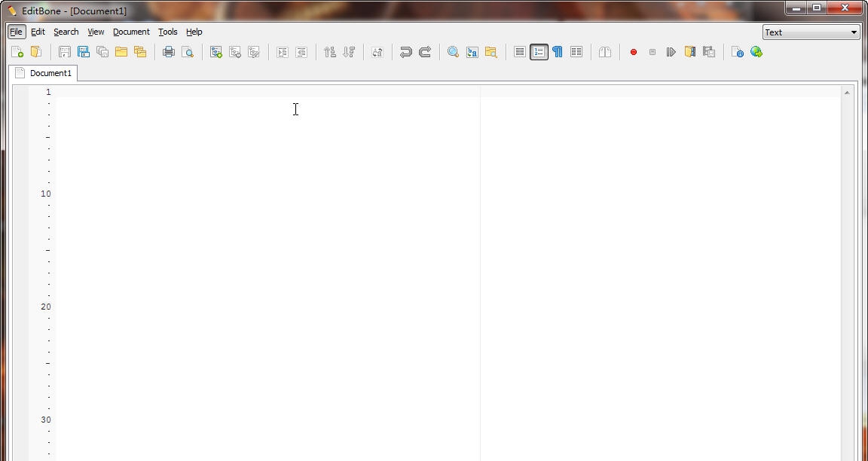Open Replace using the b-to-a icon
Image resolution: width=868 pixels, height=461 pixels.
(x=472, y=52)
